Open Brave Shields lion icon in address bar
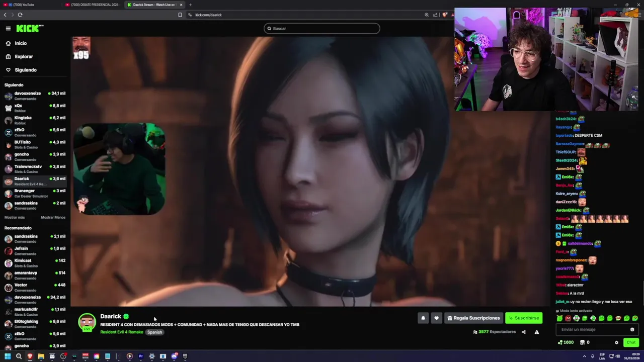This screenshot has width=644, height=362. pyautogui.click(x=444, y=15)
